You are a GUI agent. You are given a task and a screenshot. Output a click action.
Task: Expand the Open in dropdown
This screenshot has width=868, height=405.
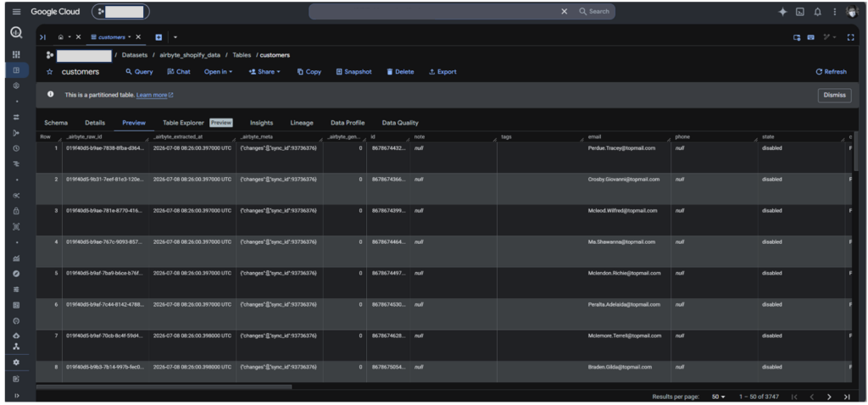click(218, 72)
